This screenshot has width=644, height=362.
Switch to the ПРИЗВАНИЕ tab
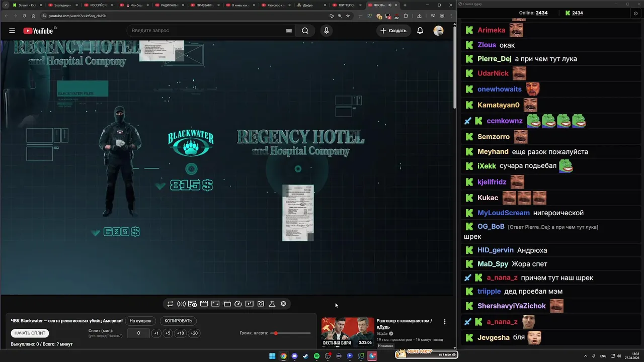pos(205,5)
